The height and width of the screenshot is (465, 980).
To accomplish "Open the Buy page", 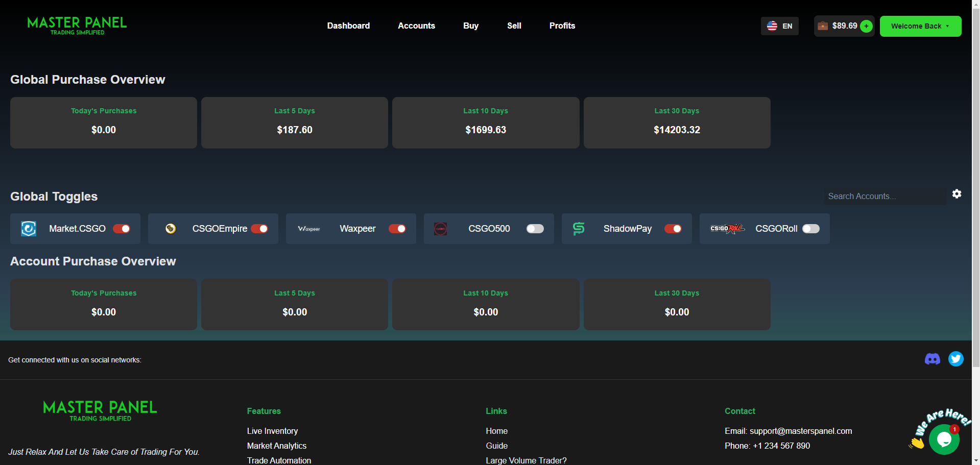I will (x=471, y=26).
